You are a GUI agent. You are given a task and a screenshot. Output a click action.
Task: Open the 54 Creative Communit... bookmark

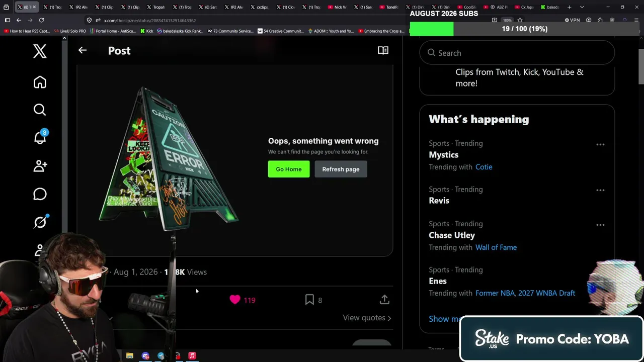coord(280,31)
